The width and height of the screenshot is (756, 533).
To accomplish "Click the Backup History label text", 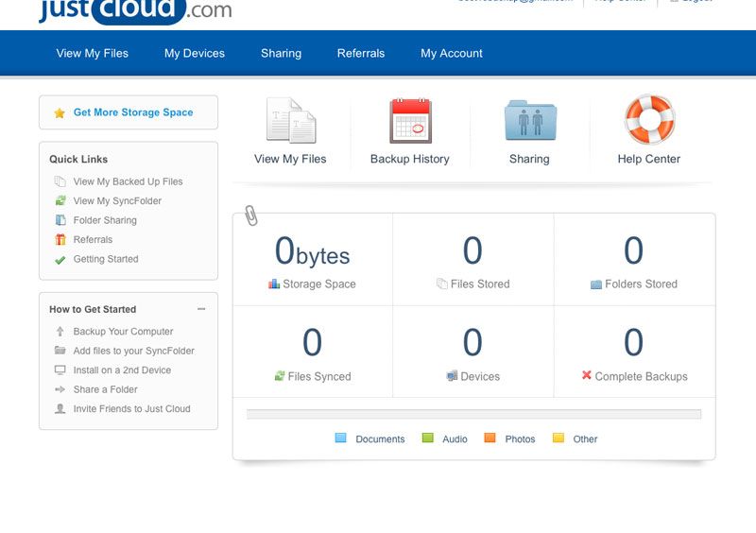I will click(410, 159).
